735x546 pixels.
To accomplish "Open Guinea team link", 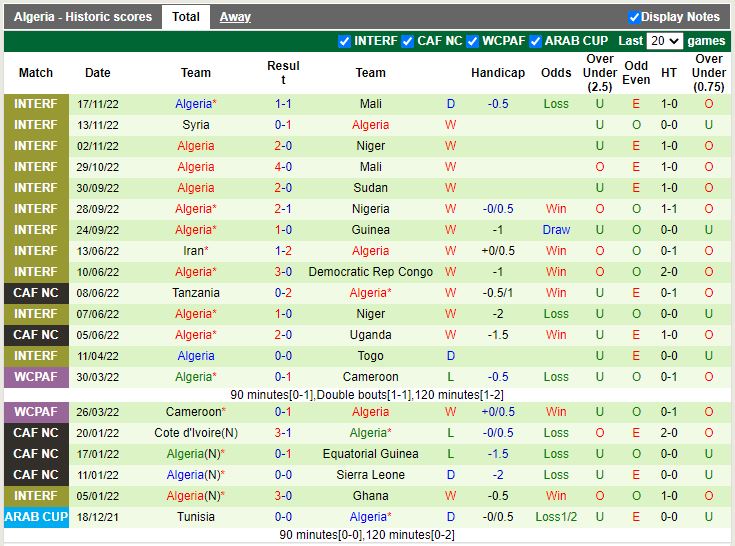I will point(370,230).
